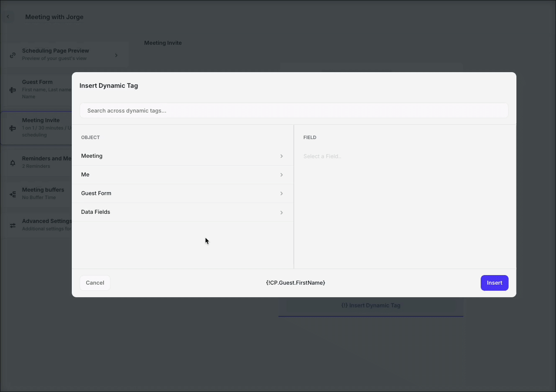Image resolution: width=556 pixels, height=392 pixels.
Task: Expand the Me object chevron
Action: (281, 175)
